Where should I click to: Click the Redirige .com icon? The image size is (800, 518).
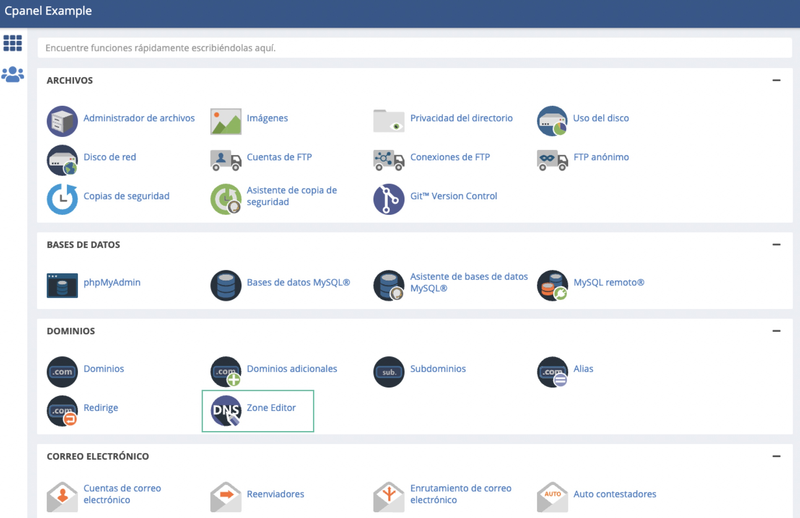(x=62, y=411)
